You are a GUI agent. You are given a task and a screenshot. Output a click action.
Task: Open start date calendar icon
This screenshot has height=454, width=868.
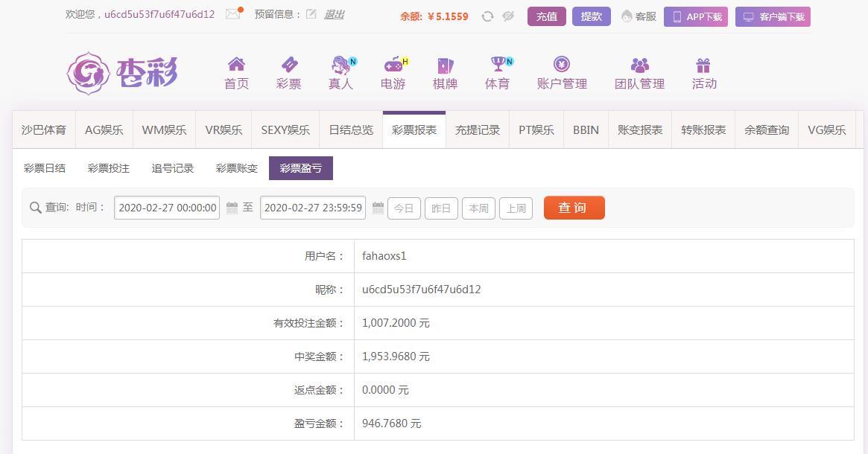pos(232,208)
